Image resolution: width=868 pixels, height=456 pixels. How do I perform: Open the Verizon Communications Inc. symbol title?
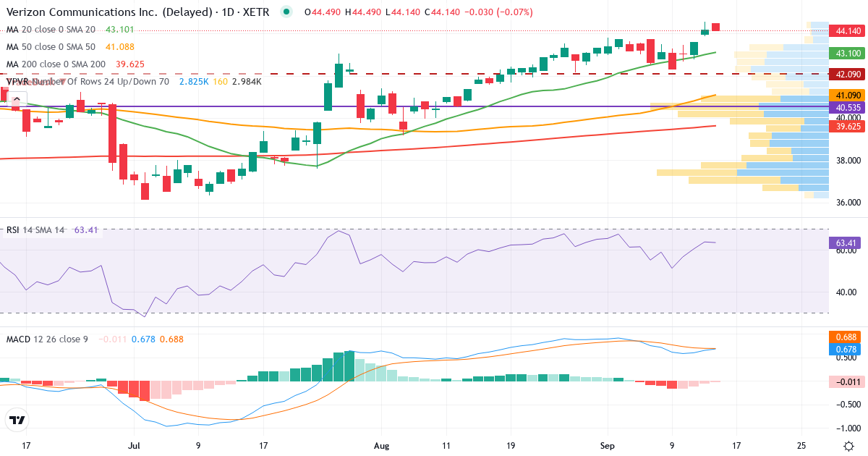pyautogui.click(x=137, y=12)
